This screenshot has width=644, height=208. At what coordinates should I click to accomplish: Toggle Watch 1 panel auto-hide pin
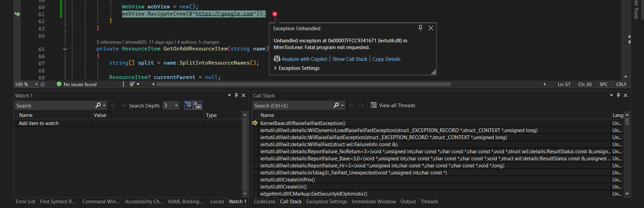click(x=236, y=95)
